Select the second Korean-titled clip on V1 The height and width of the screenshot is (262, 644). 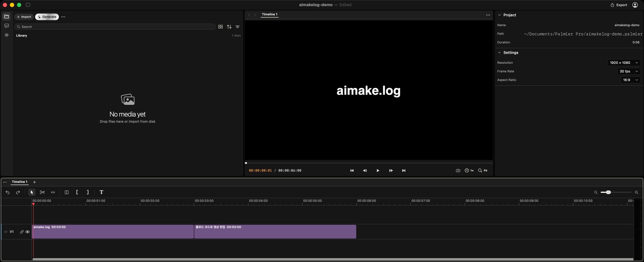click(275, 232)
